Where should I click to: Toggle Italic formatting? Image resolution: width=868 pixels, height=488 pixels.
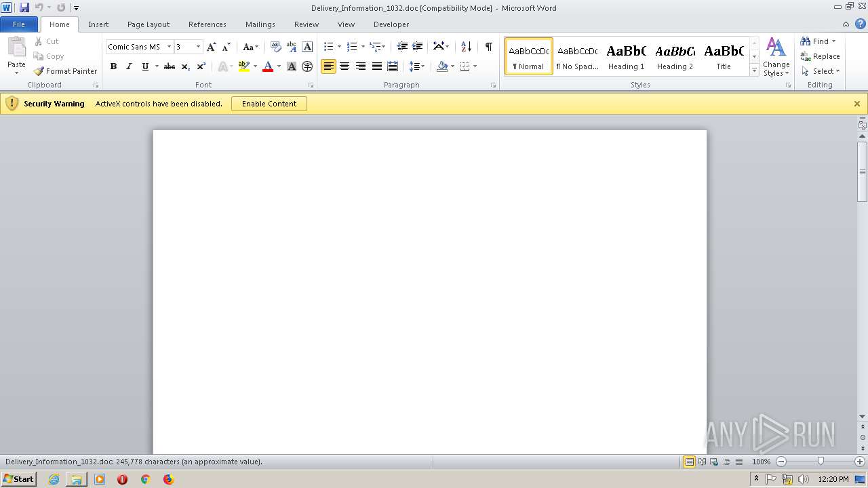pyautogui.click(x=129, y=66)
